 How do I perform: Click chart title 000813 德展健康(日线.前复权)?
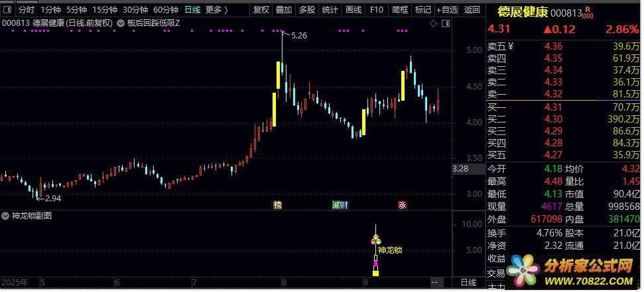click(x=57, y=23)
